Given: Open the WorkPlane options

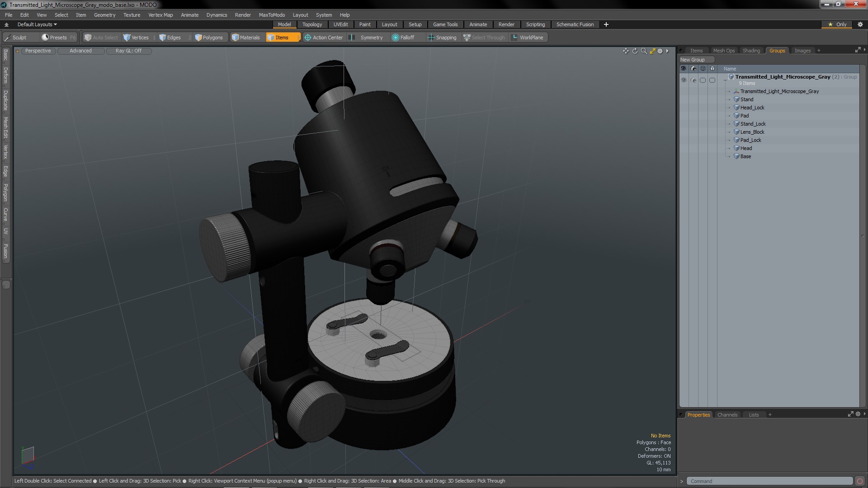Looking at the screenshot, I should point(527,38).
